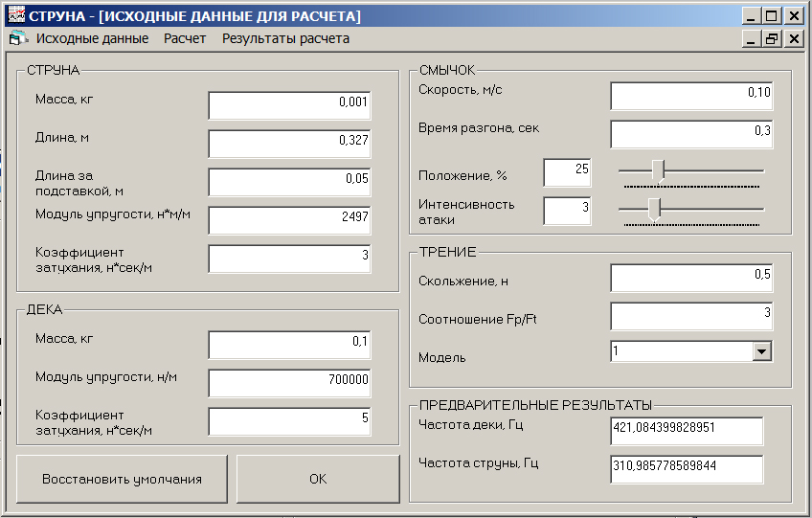Click the string Масса, кг input field

[288, 105]
